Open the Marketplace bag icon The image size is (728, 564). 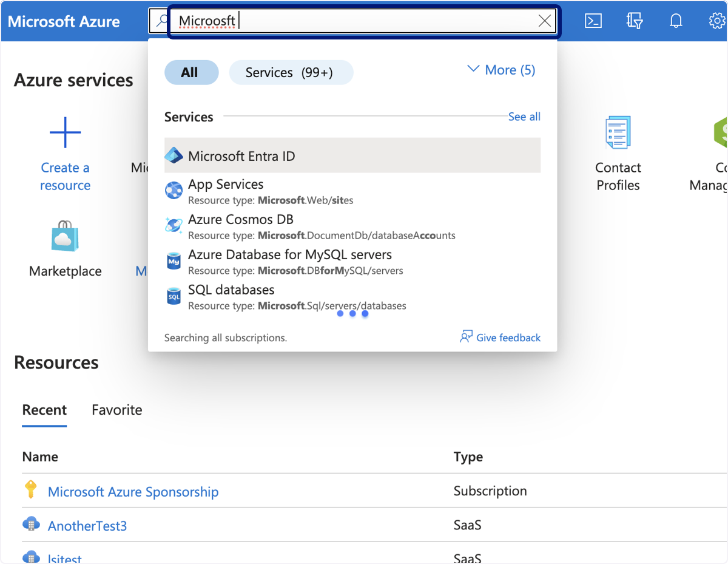[x=65, y=236]
